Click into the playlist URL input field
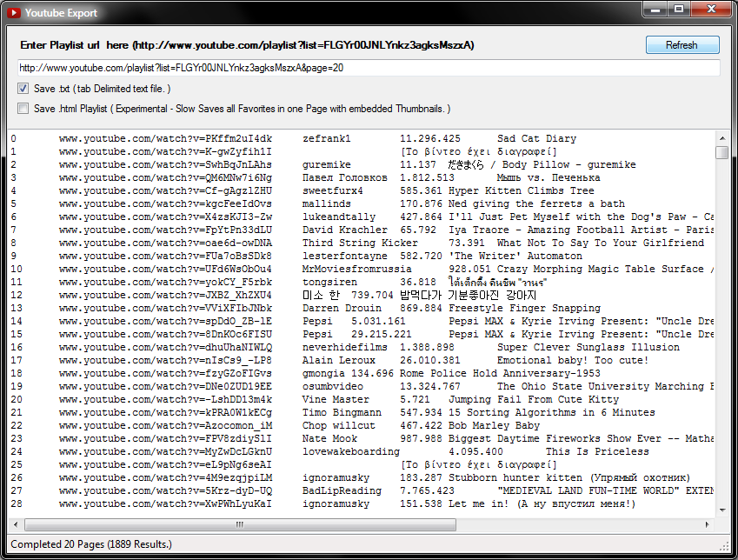The height and width of the screenshot is (560, 738). pyautogui.click(x=369, y=68)
